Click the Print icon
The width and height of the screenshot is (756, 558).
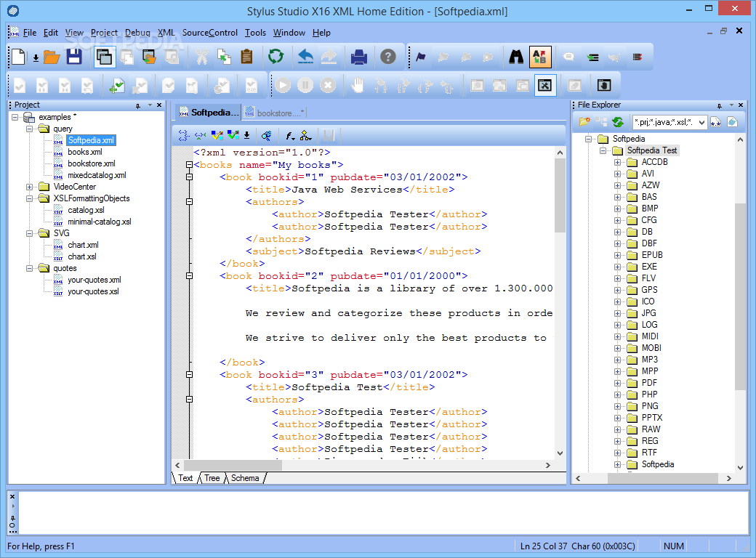coord(358,57)
